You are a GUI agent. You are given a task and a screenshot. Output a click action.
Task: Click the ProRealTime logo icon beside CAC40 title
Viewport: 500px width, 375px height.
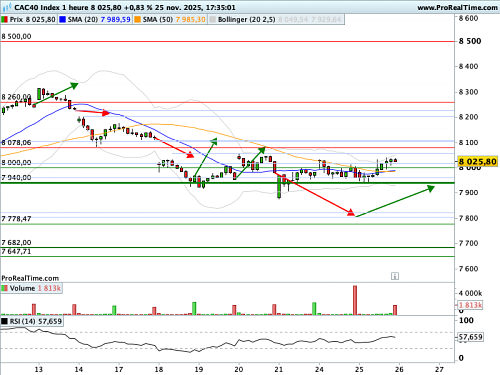[7, 7]
